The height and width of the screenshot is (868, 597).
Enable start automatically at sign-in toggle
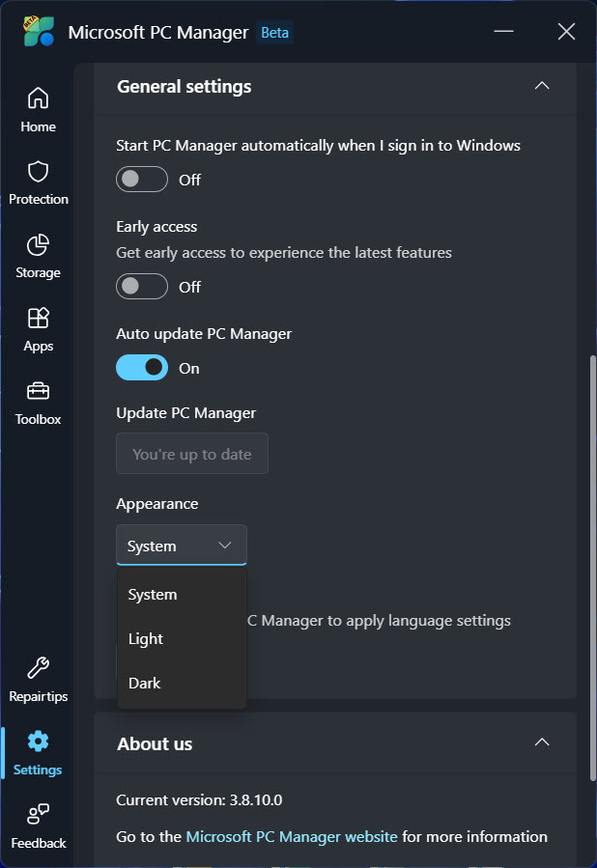(x=142, y=180)
